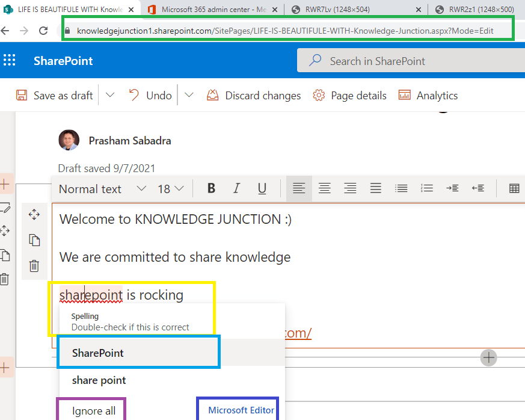Move web part icon
525x420 pixels.
tap(34, 214)
